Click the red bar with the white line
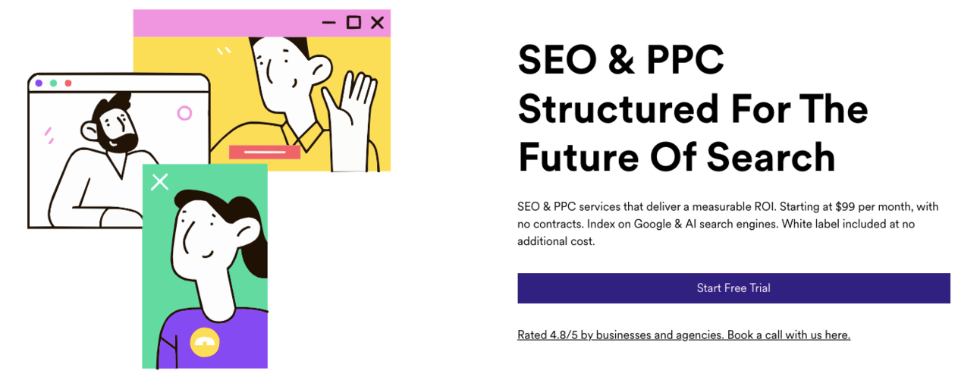Image resolution: width=980 pixels, height=377 pixels. coord(265,152)
